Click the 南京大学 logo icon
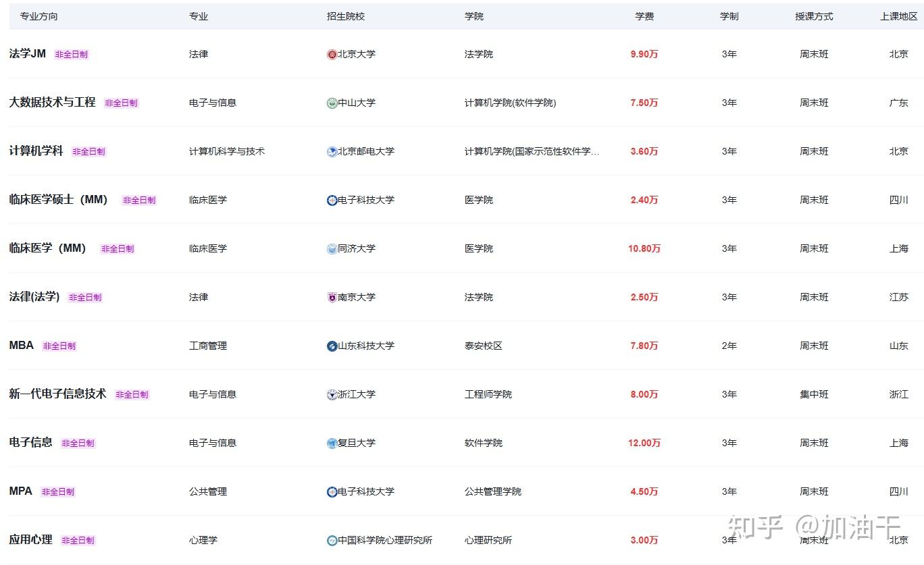 (332, 298)
